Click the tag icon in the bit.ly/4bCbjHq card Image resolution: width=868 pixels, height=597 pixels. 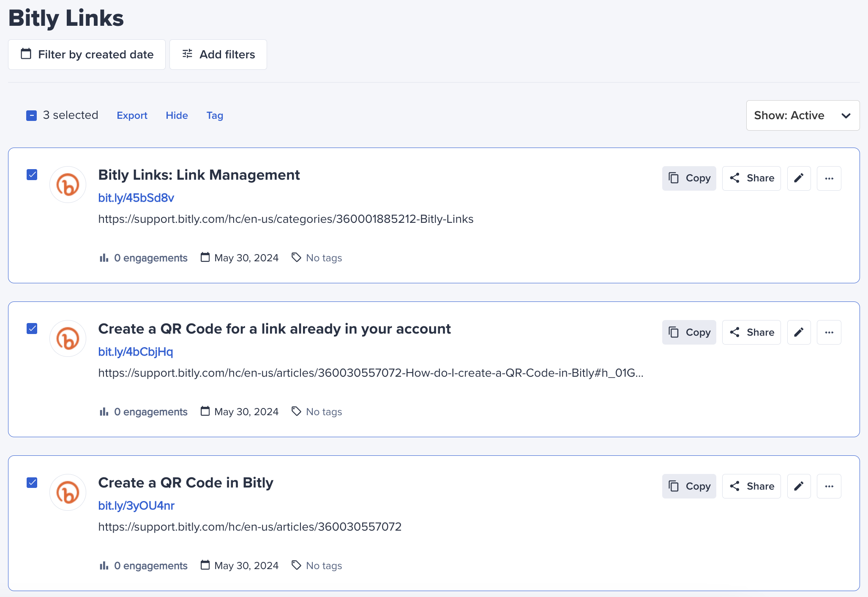point(296,411)
